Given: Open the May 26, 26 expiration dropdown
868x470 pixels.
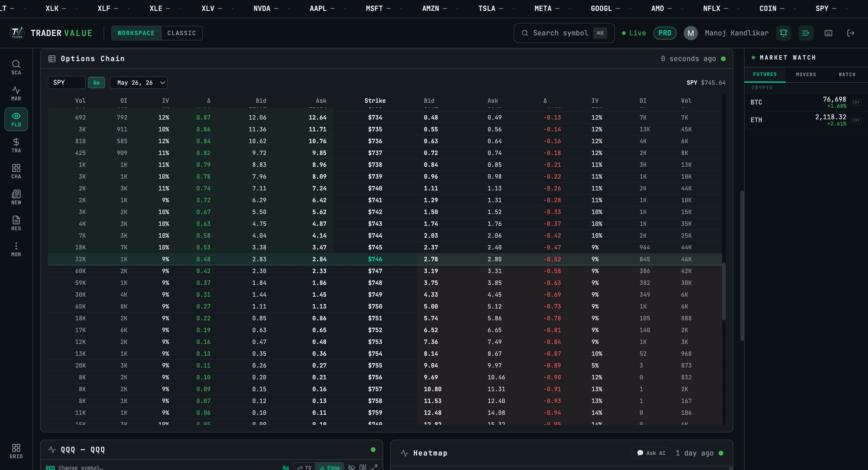Looking at the screenshot, I should tap(139, 83).
